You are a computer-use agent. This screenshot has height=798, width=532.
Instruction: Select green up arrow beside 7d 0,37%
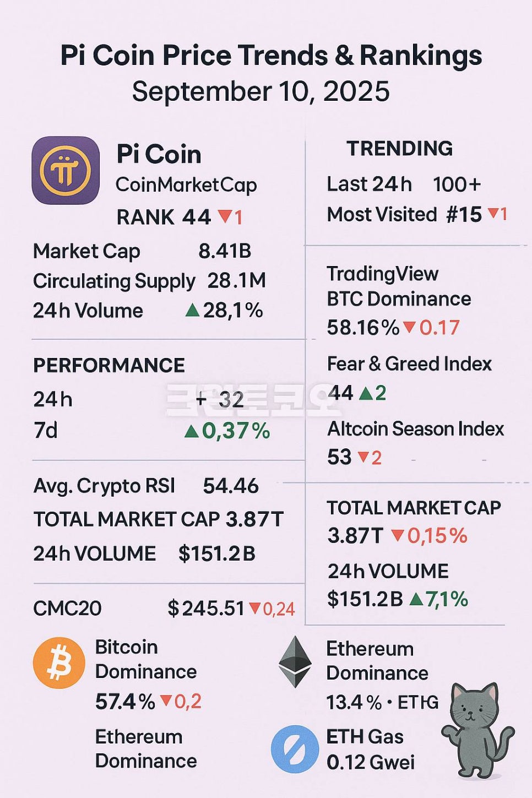coord(192,431)
